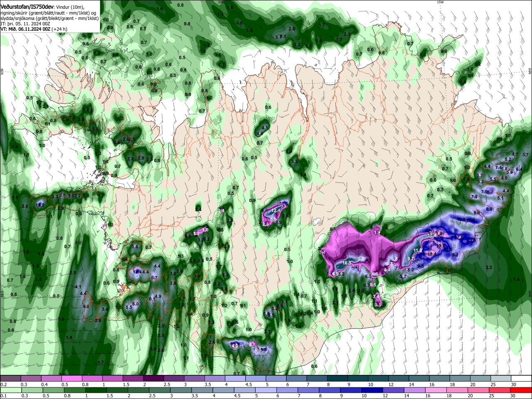Select the bright red final swatch in bottom legend row
This screenshot has height=399, width=532.
(x=521, y=390)
